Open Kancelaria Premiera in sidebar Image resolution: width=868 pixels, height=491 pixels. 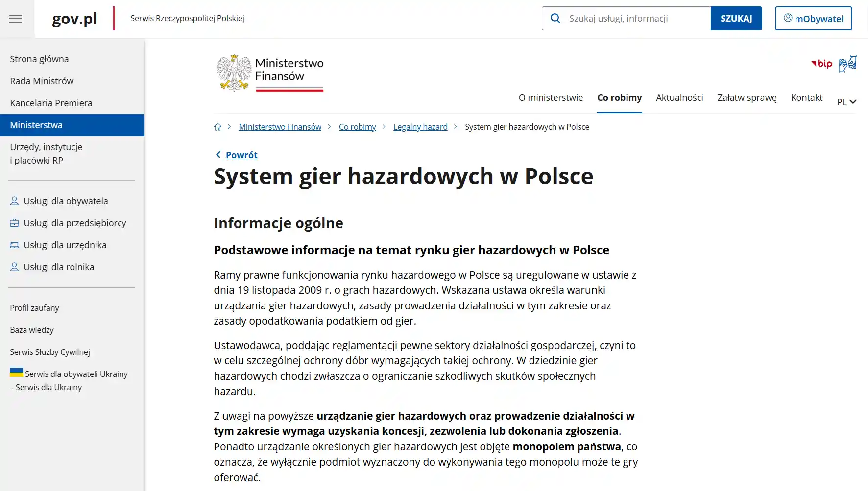(x=72, y=103)
